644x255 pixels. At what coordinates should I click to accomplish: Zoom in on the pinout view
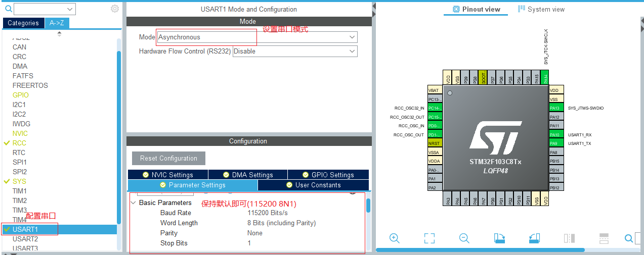point(395,238)
